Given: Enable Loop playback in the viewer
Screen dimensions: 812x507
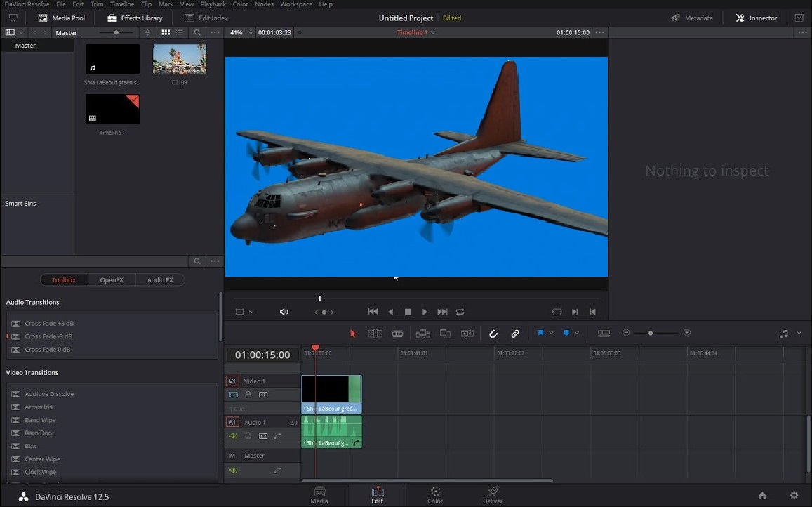Looking at the screenshot, I should (460, 312).
